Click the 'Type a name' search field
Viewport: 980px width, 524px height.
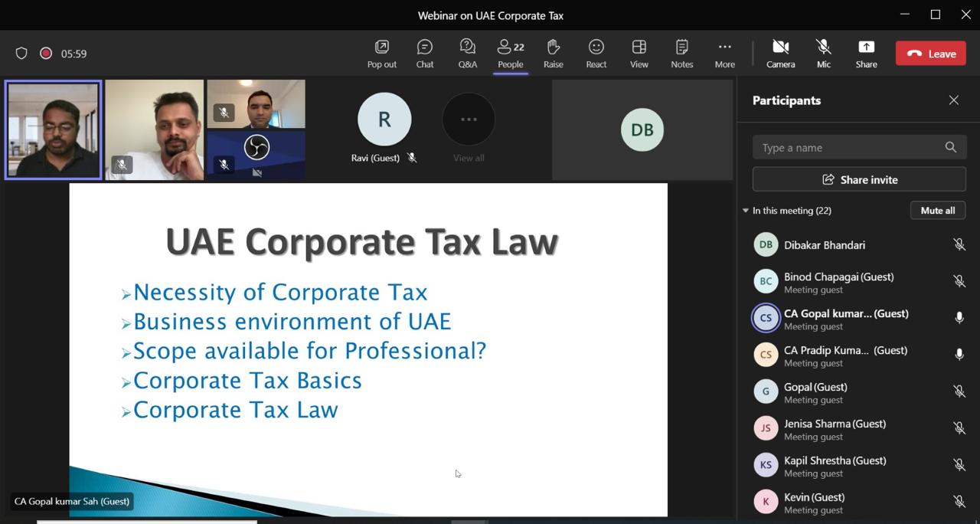point(850,148)
